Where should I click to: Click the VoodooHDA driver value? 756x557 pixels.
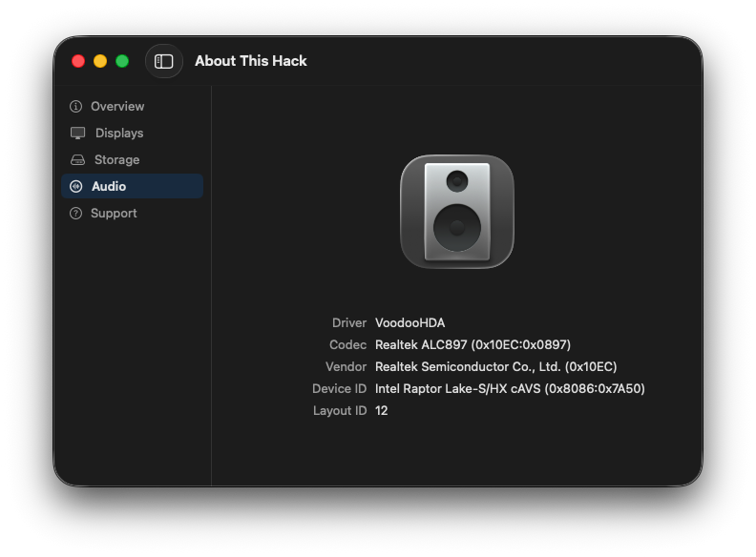(x=409, y=322)
